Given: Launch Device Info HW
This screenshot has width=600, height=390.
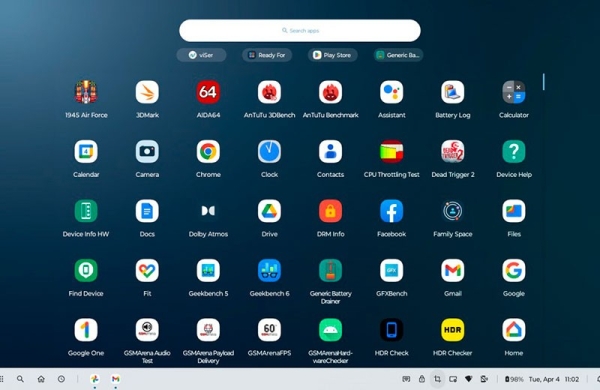Looking at the screenshot, I should click(86, 211).
